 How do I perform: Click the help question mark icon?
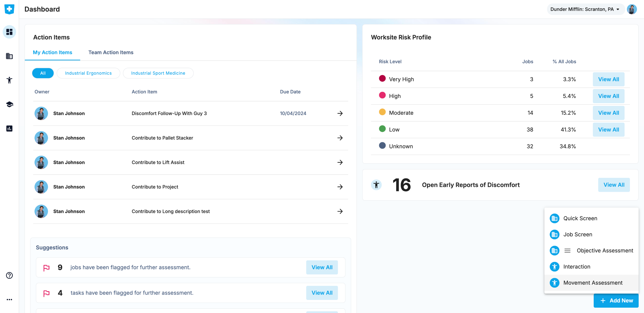9,276
